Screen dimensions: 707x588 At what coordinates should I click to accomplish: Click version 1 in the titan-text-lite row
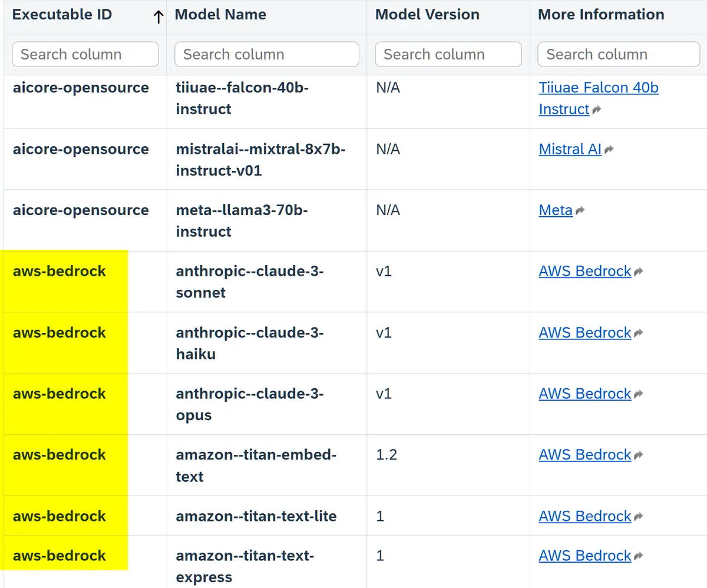pyautogui.click(x=380, y=517)
